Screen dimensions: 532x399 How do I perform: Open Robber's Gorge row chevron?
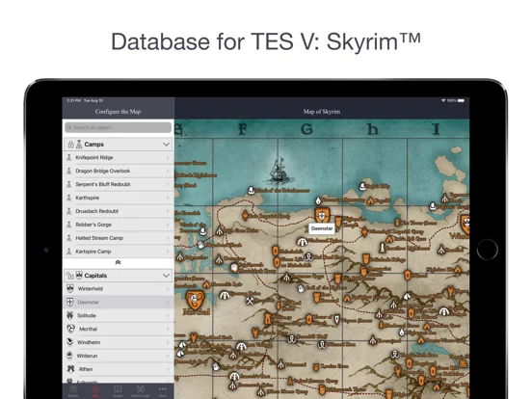click(x=168, y=225)
